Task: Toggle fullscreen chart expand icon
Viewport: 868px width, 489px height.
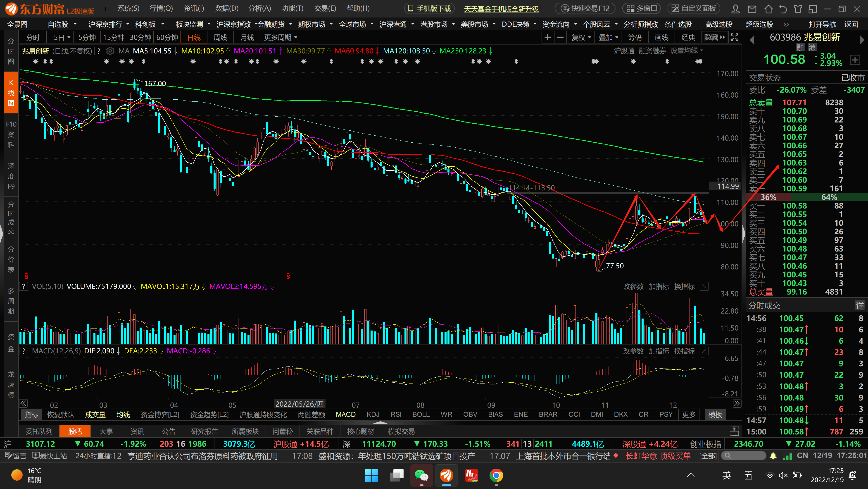Action: 735,37
